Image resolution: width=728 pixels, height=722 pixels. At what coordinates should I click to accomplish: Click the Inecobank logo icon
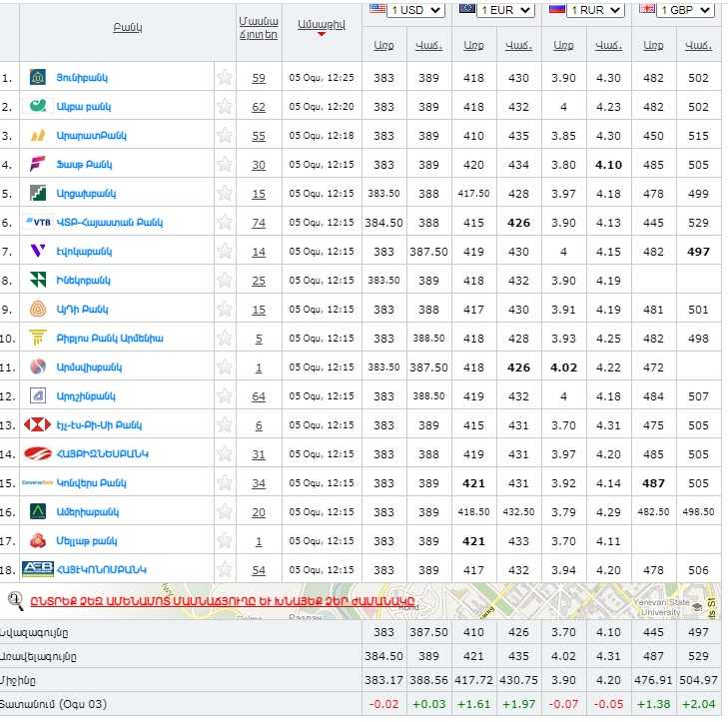click(37, 281)
